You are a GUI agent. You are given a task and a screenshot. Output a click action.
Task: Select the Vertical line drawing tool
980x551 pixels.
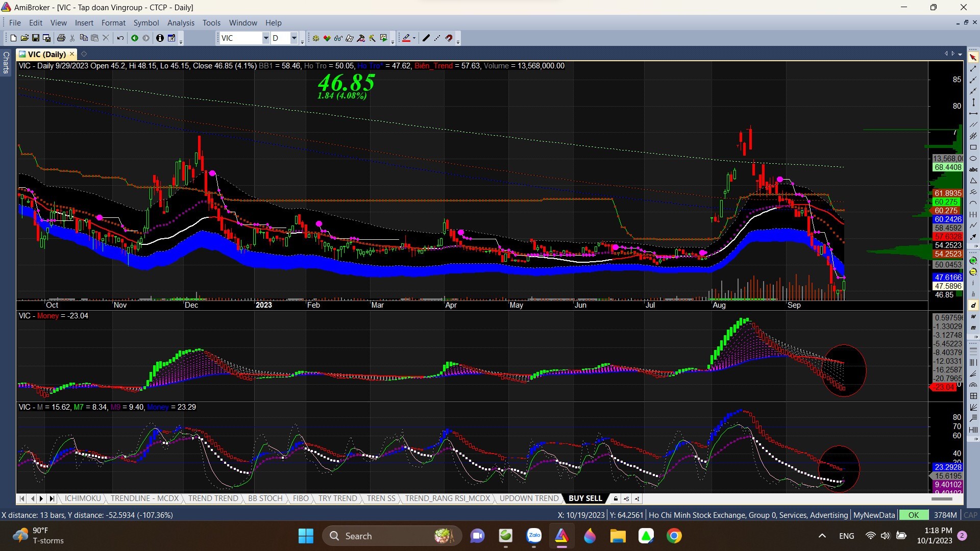click(973, 102)
